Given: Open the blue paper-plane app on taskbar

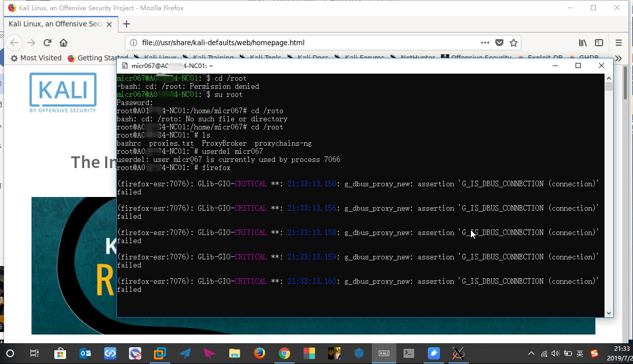Looking at the screenshot, I should click(x=185, y=353).
